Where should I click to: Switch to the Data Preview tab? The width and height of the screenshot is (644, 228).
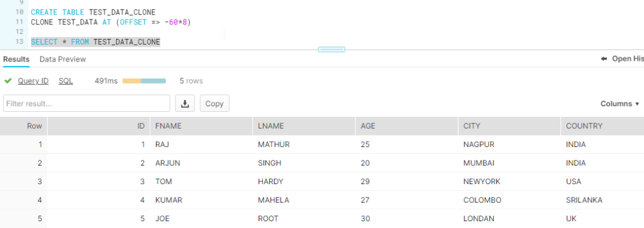[x=63, y=59]
